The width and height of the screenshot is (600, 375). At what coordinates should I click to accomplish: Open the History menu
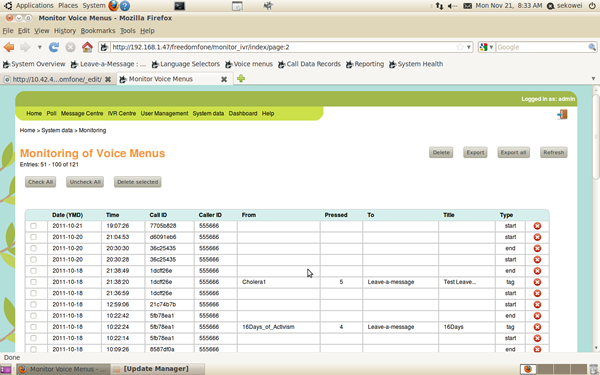(65, 31)
